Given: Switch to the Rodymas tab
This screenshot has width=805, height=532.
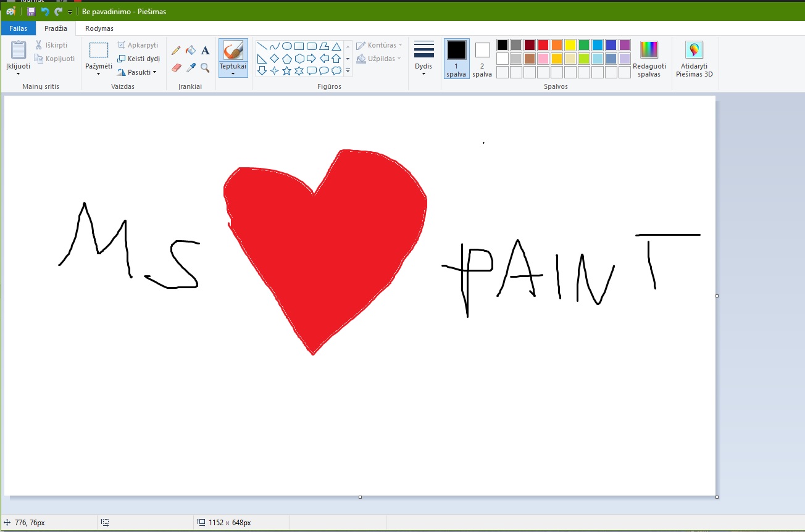Looking at the screenshot, I should [x=99, y=28].
